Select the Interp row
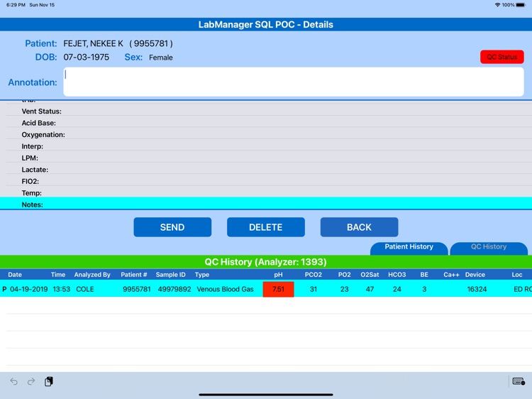The image size is (532, 399). click(x=266, y=146)
